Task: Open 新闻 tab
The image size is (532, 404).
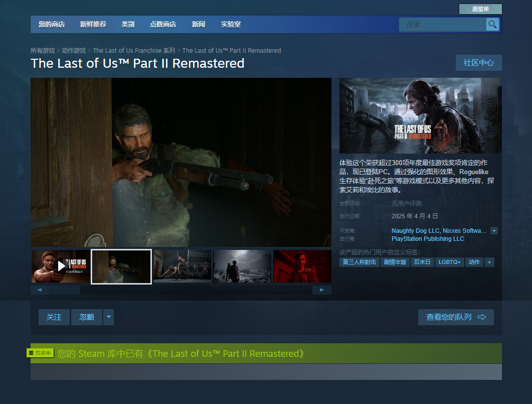Action: pos(199,25)
